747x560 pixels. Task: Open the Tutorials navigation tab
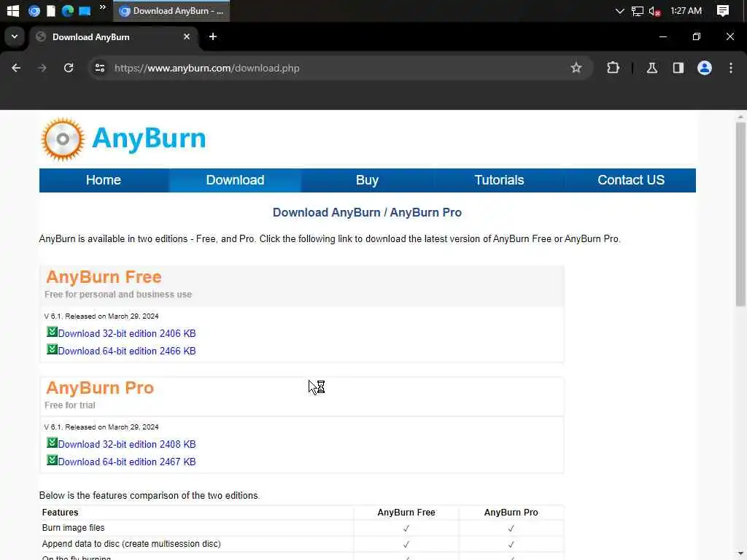tap(499, 180)
